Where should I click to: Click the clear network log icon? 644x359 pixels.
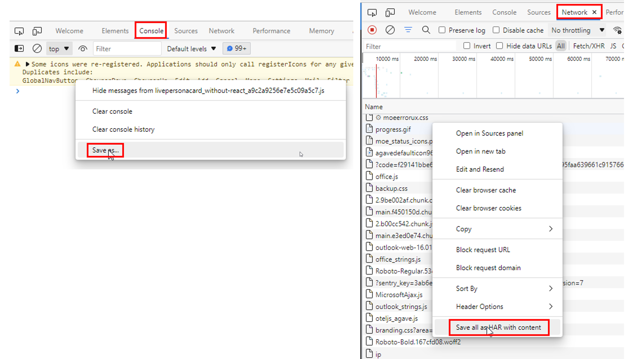point(390,30)
